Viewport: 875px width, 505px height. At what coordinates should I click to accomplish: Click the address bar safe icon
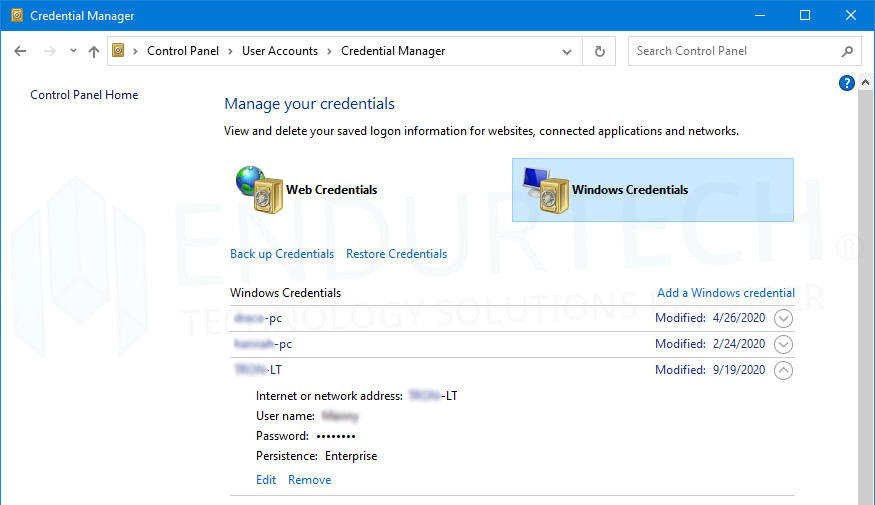pos(118,51)
